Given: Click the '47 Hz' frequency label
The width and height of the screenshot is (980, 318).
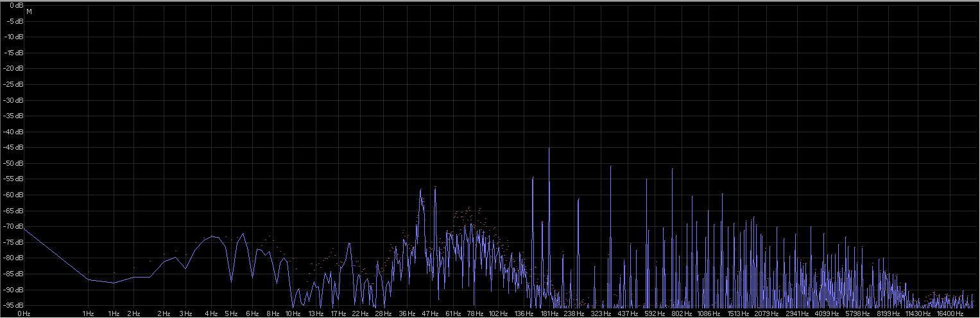Looking at the screenshot, I should point(430,314).
